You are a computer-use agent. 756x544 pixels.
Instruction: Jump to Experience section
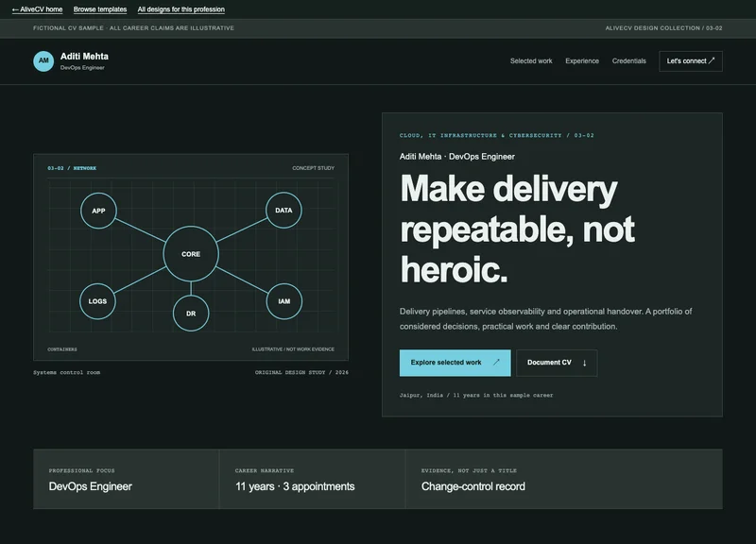(x=582, y=60)
